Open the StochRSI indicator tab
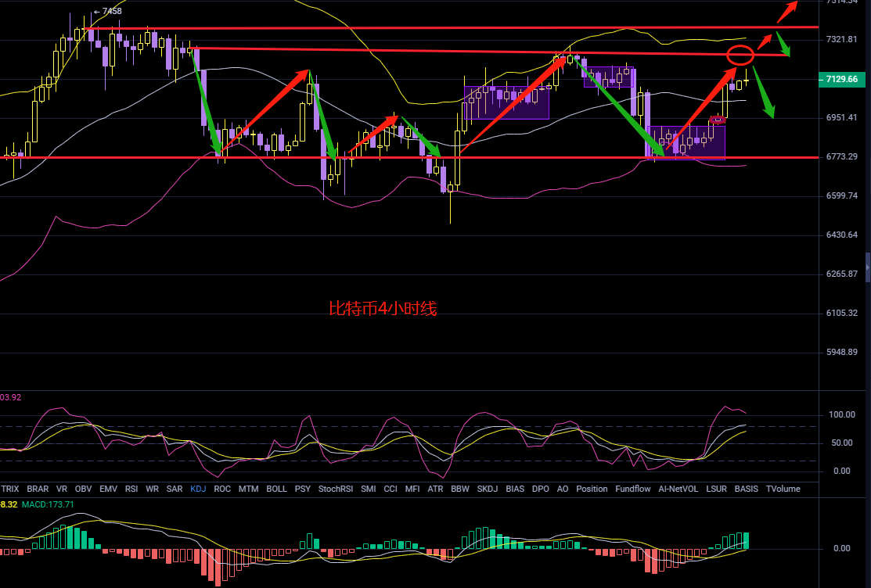The width and height of the screenshot is (871, 588). (x=335, y=489)
